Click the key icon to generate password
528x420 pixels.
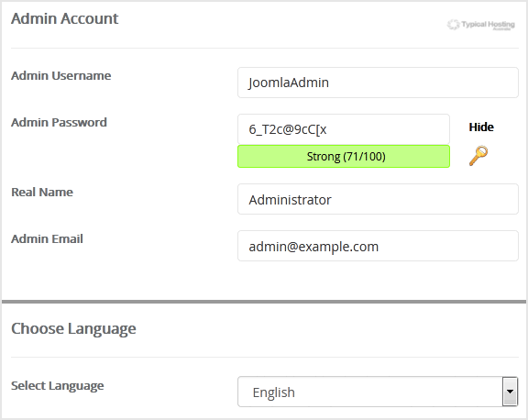pos(478,156)
